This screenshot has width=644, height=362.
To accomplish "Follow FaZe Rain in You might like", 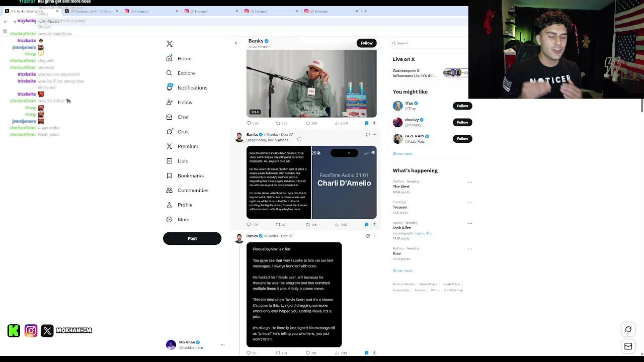I will pyautogui.click(x=462, y=139).
